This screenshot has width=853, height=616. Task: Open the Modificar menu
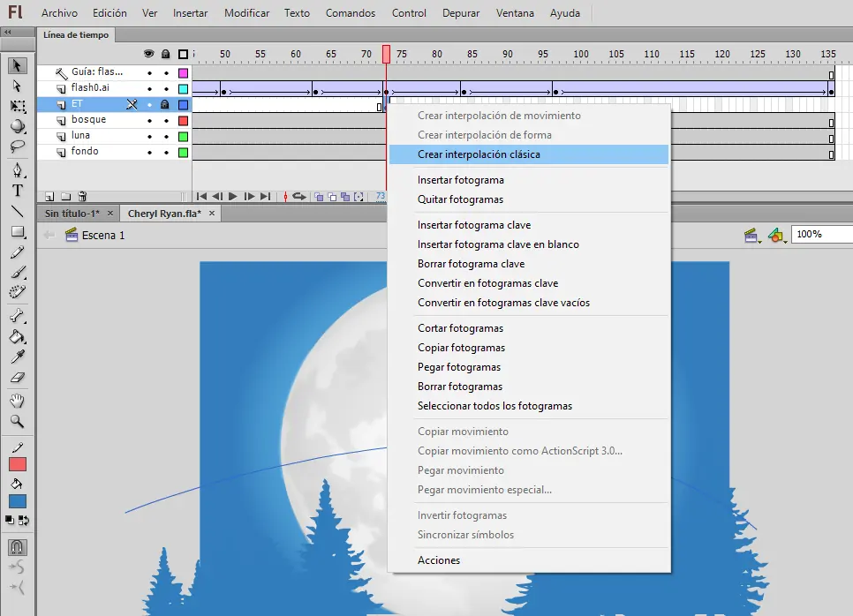pos(246,13)
